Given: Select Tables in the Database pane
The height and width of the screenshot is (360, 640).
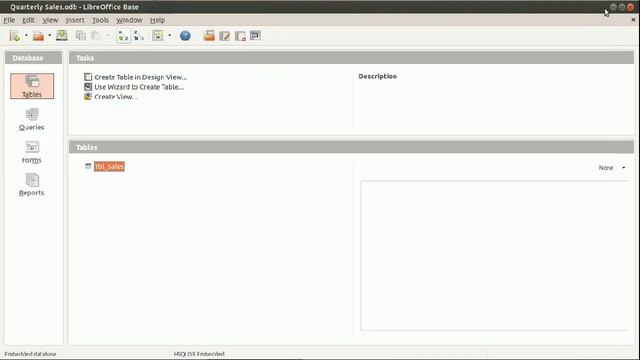Looking at the screenshot, I should tap(32, 86).
